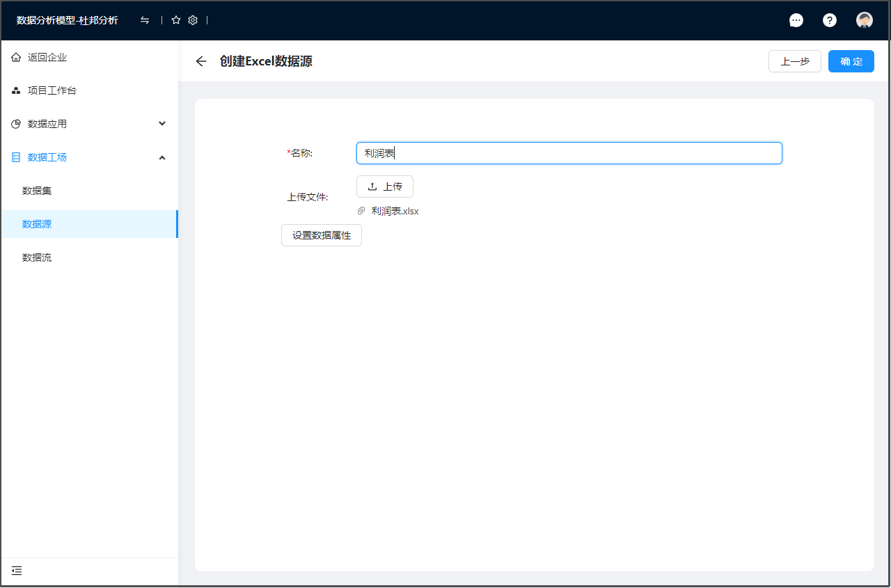Click the upload icon on 上传 button

point(373,186)
